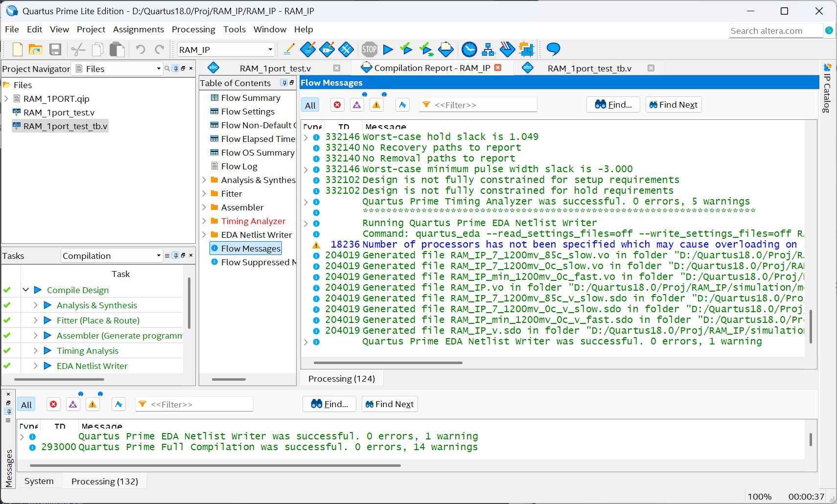
Task: Toggle error filter in Flow Messages
Action: 337,105
